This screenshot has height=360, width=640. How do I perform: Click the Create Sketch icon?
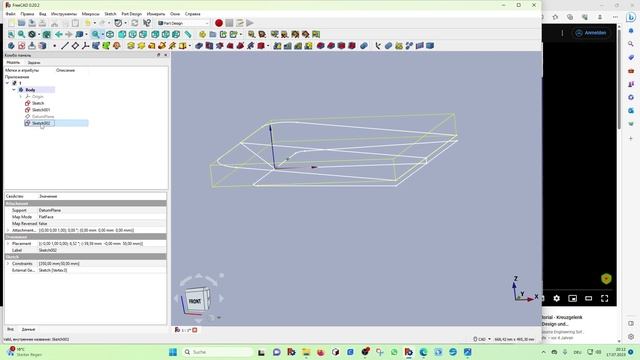click(21, 46)
